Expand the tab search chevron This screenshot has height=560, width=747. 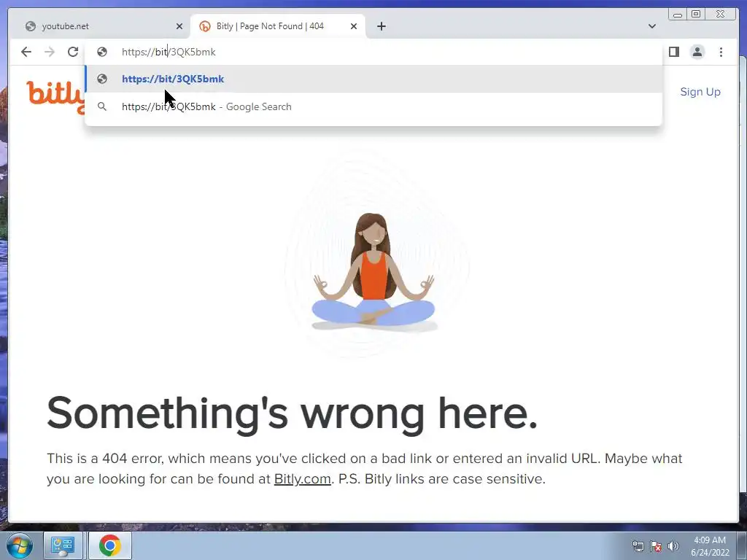652,26
